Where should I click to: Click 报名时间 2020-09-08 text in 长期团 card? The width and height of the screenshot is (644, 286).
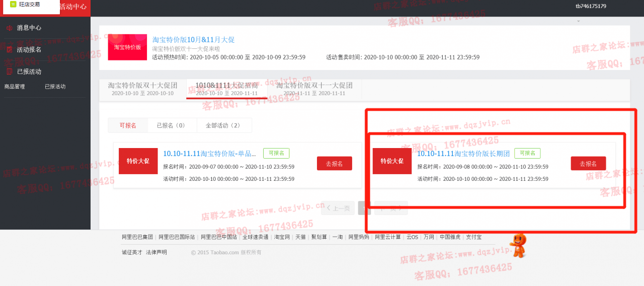(x=483, y=167)
